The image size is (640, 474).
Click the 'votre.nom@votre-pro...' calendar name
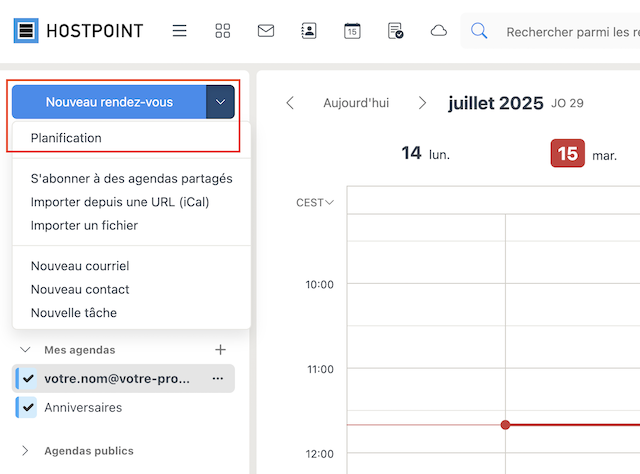[117, 379]
